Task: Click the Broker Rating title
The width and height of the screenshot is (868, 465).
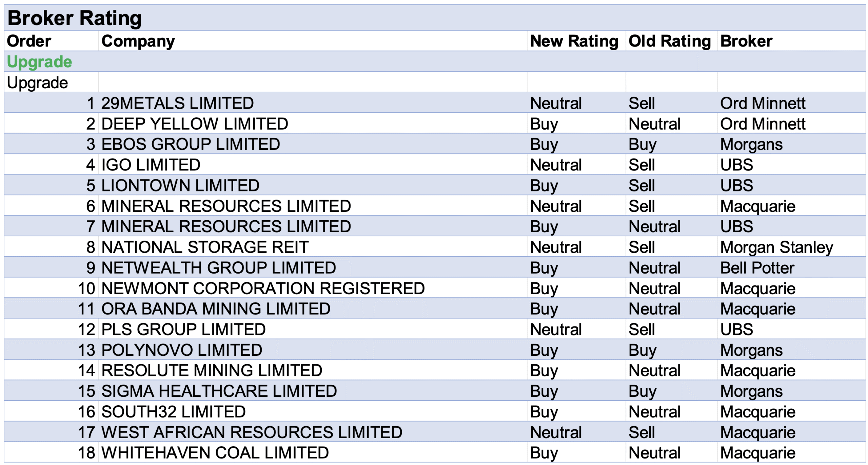Action: [74, 18]
